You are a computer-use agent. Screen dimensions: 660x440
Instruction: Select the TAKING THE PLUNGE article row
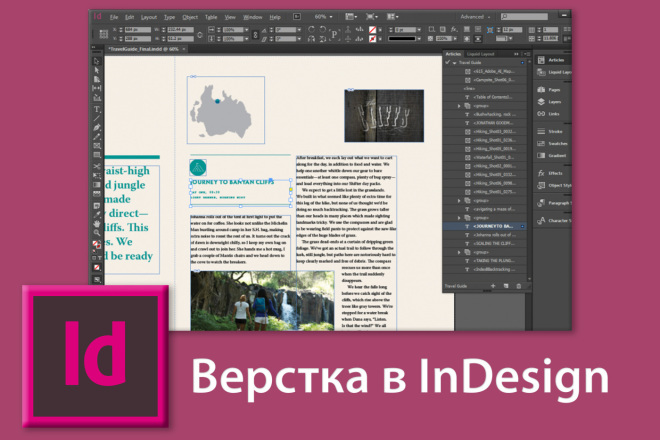point(484,261)
